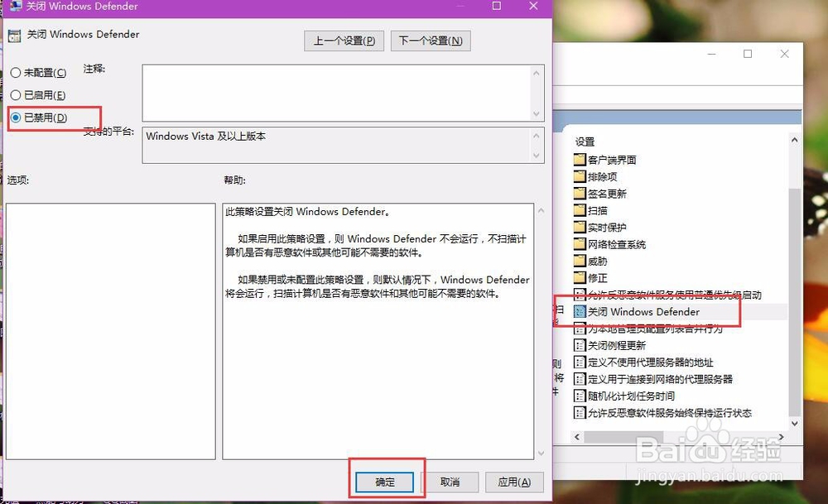Screen dimensions: 828x504
Task: Select the 客户端界面 list entry text
Action: (x=612, y=160)
